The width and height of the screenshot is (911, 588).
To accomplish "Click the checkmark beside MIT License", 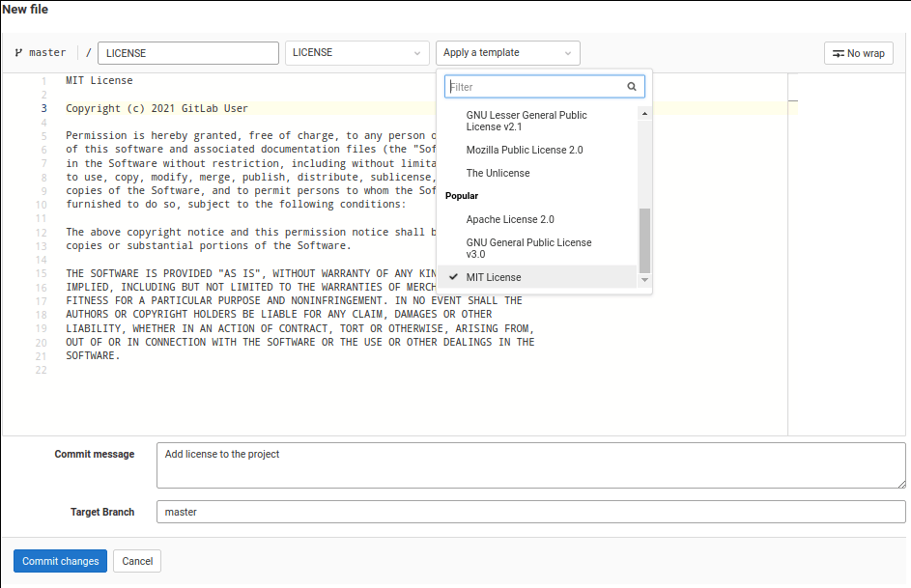I will pos(453,277).
